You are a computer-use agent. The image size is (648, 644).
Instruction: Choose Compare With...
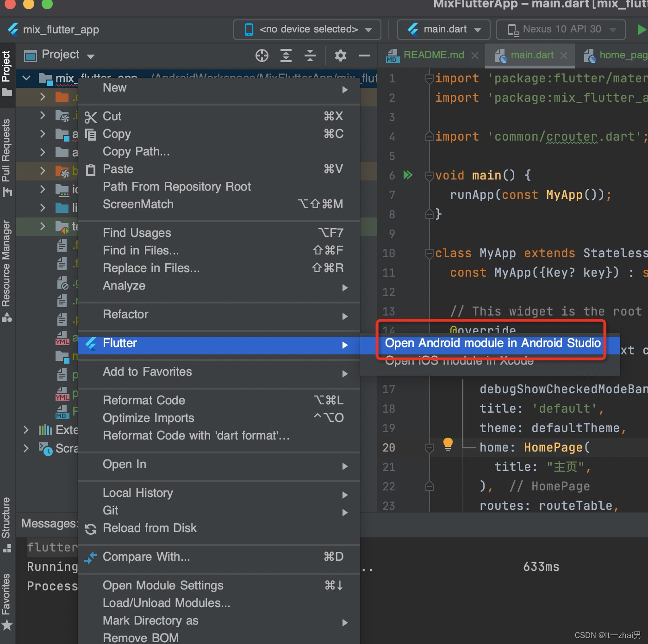(x=219, y=557)
